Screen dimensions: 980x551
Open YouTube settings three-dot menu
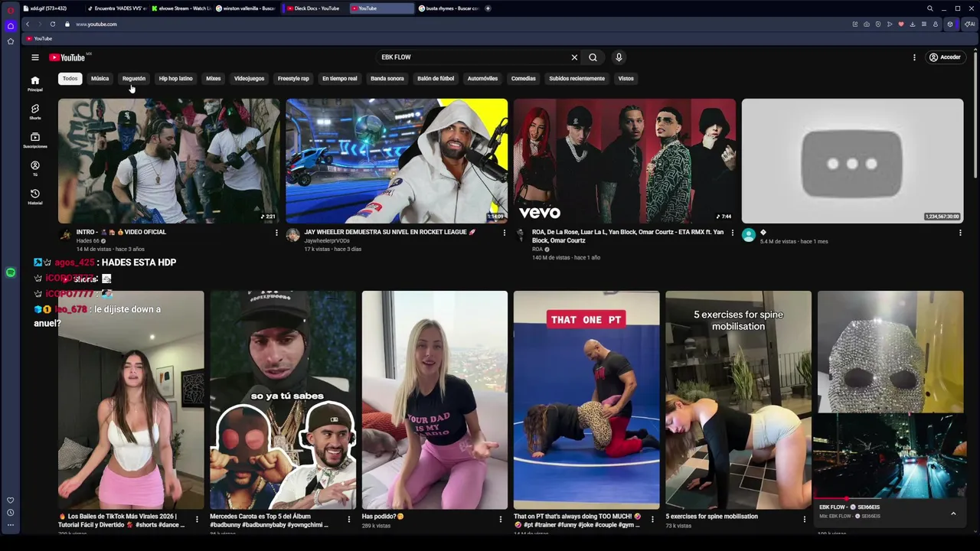point(914,57)
